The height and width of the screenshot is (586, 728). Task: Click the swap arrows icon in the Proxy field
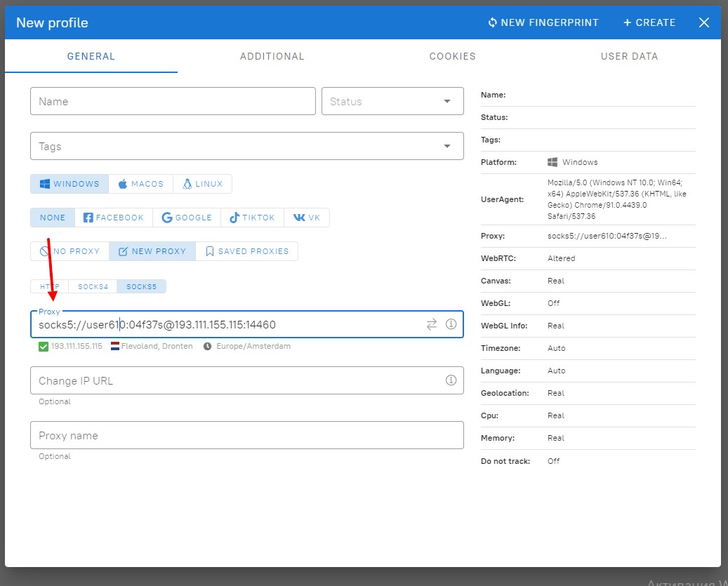click(432, 324)
